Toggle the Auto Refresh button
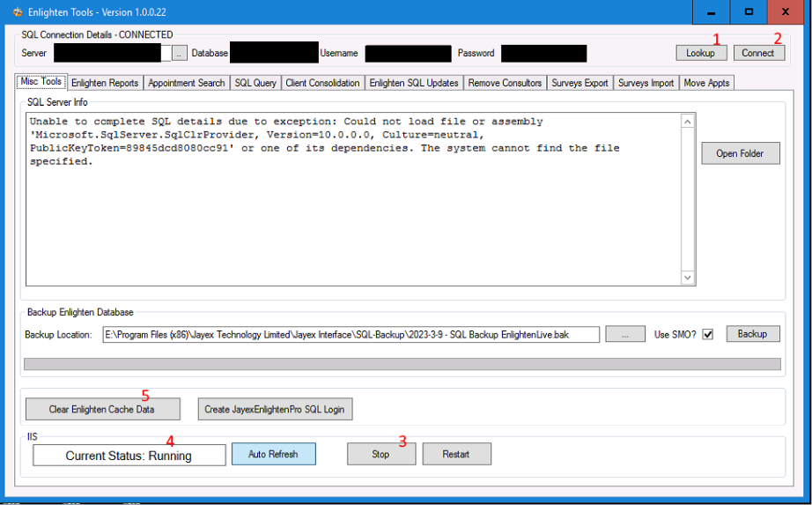The image size is (812, 505). click(x=273, y=454)
